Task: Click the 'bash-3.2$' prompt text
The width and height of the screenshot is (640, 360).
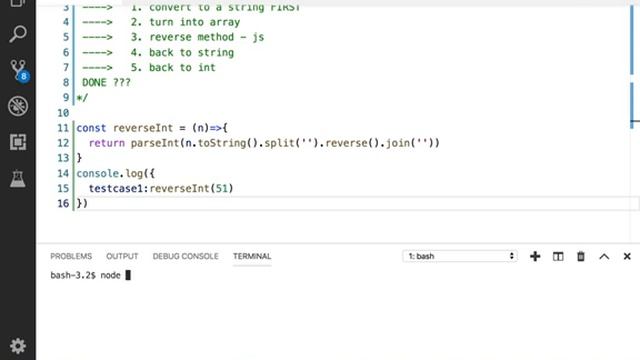Action: tap(73, 275)
